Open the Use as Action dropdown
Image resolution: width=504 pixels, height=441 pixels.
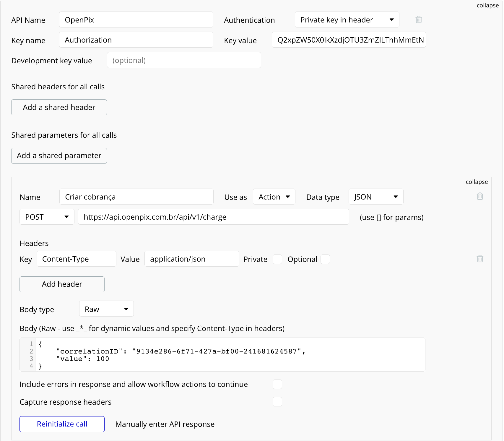[274, 197]
